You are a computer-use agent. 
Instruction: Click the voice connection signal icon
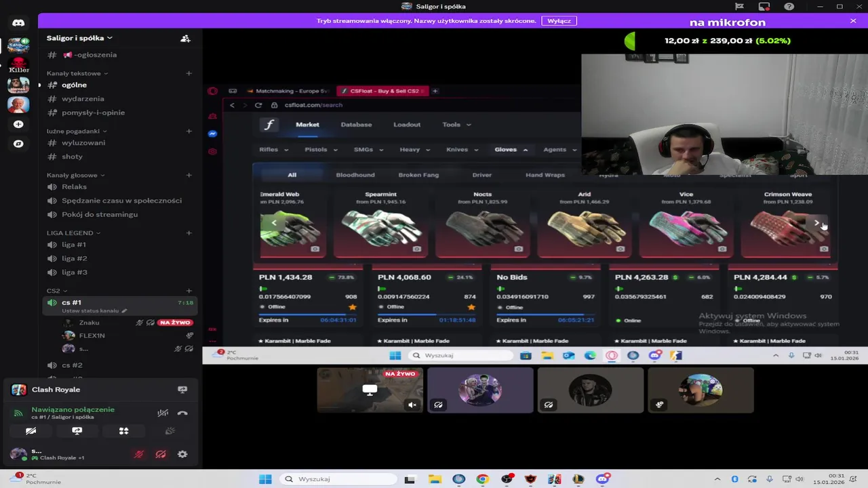pyautogui.click(x=18, y=413)
